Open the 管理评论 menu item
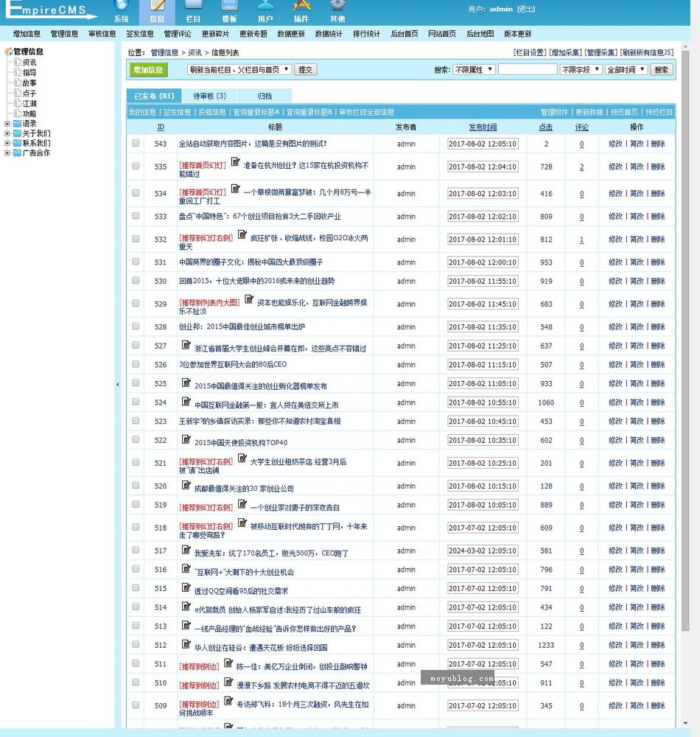Image resolution: width=700 pixels, height=737 pixels. [x=178, y=34]
